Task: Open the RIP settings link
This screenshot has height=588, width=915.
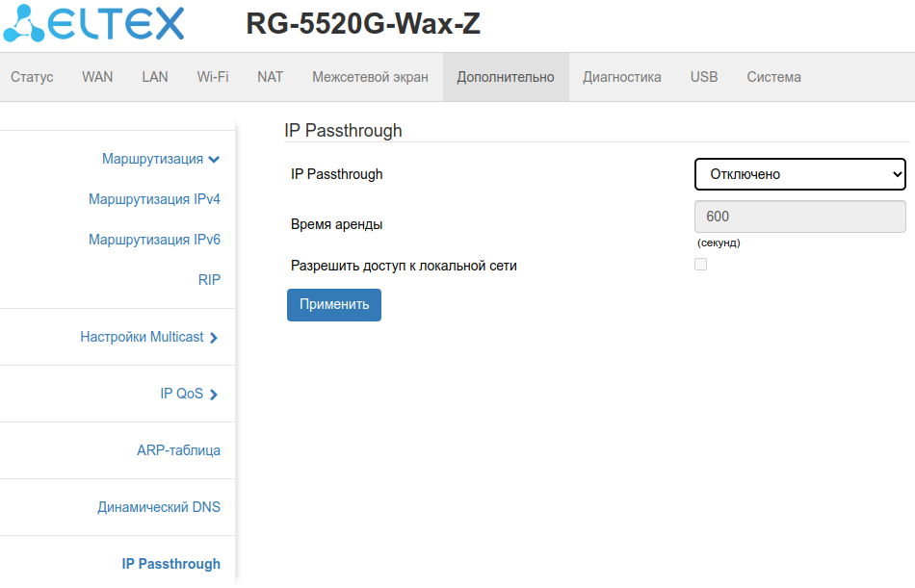Action: [x=209, y=279]
